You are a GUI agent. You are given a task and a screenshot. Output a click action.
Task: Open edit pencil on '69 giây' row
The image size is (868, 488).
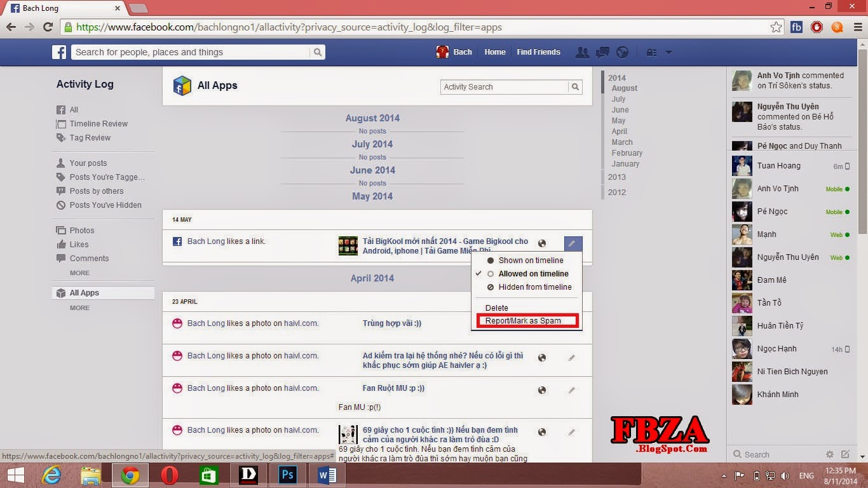pyautogui.click(x=572, y=432)
